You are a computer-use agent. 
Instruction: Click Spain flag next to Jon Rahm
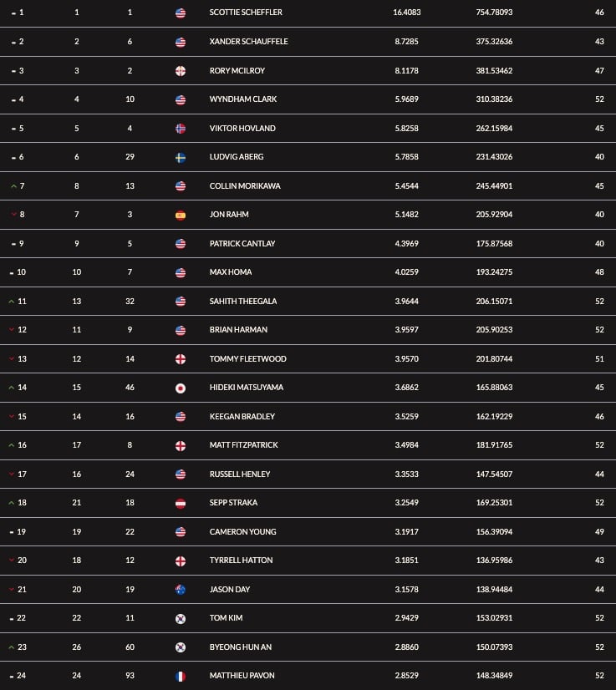pos(180,216)
